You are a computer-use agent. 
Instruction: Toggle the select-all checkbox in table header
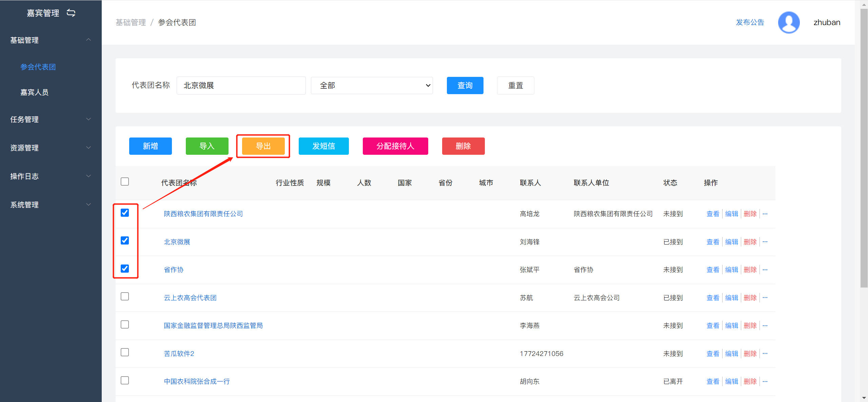125,182
